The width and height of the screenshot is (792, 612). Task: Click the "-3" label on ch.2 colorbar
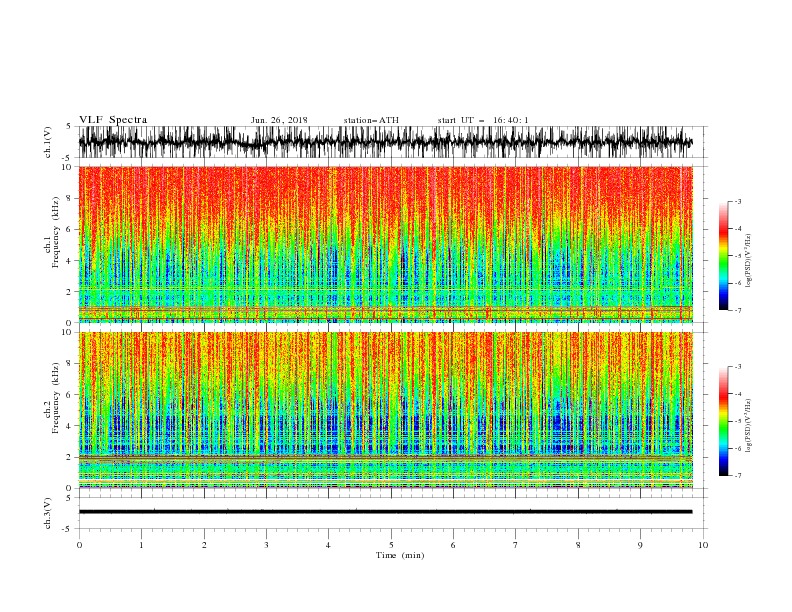click(738, 367)
